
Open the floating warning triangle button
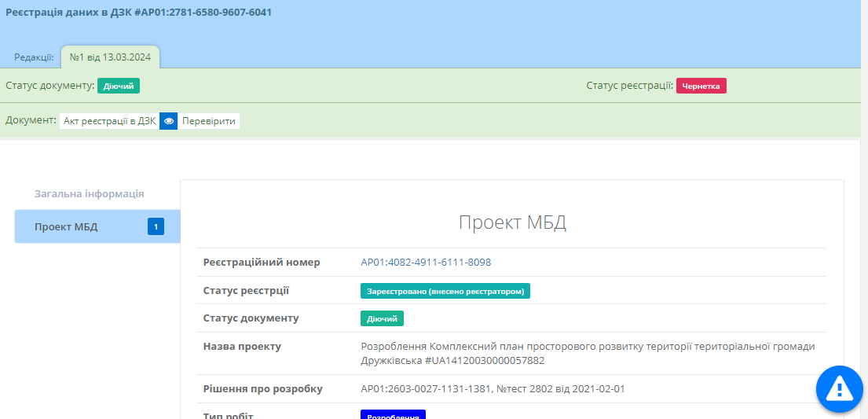tap(839, 388)
